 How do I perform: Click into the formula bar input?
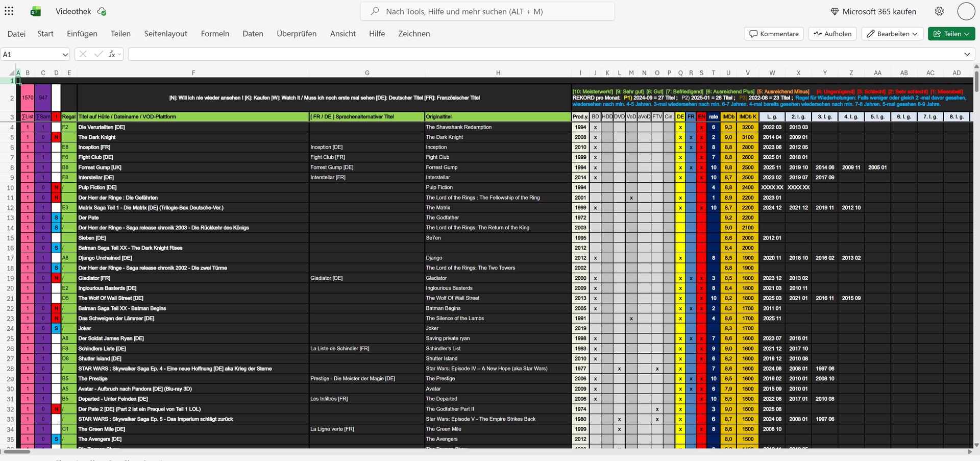(545, 54)
